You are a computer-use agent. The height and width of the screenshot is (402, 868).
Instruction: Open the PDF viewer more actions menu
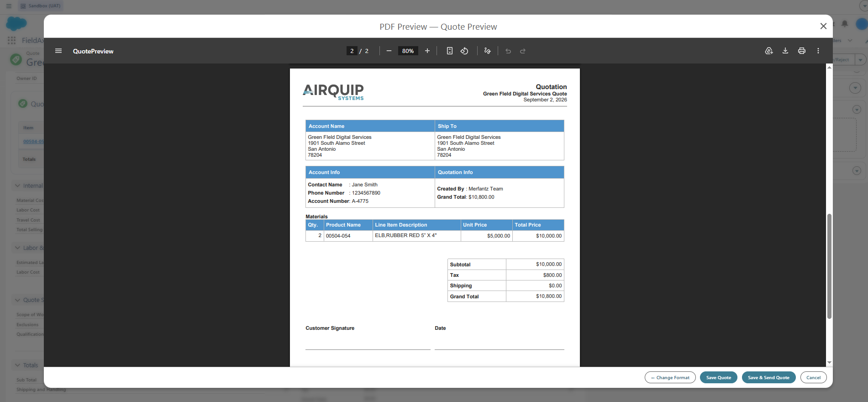818,51
